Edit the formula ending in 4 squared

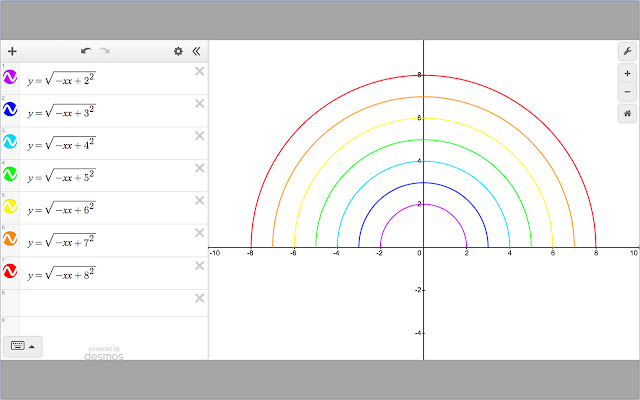pos(62,143)
